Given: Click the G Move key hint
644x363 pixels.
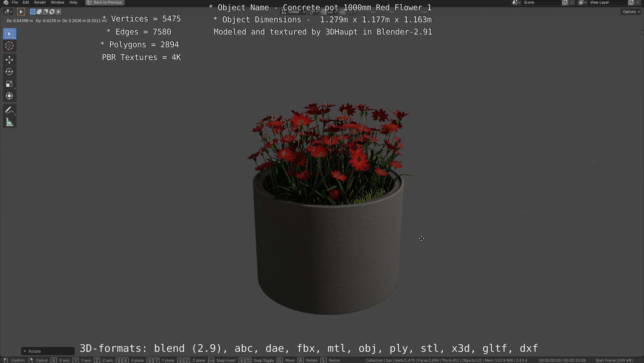Looking at the screenshot, I should [x=286, y=360].
